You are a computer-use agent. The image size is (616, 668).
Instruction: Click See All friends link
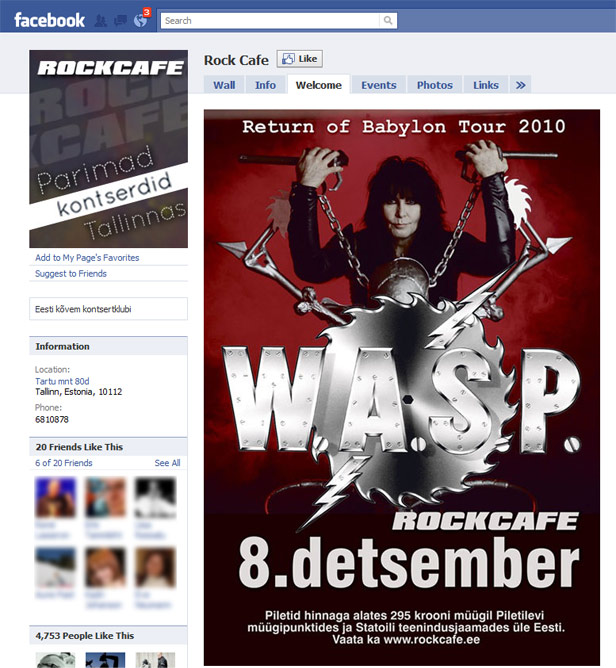[167, 463]
